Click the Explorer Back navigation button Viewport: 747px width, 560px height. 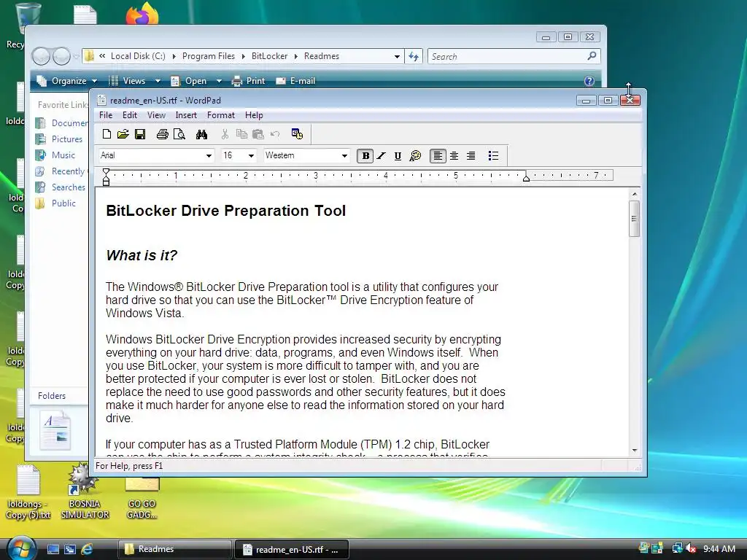[x=42, y=56]
